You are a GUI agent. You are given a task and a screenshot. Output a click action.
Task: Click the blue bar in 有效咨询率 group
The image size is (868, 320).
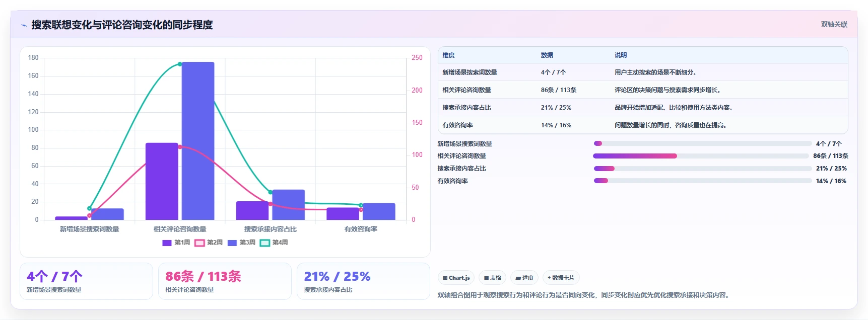point(379,211)
